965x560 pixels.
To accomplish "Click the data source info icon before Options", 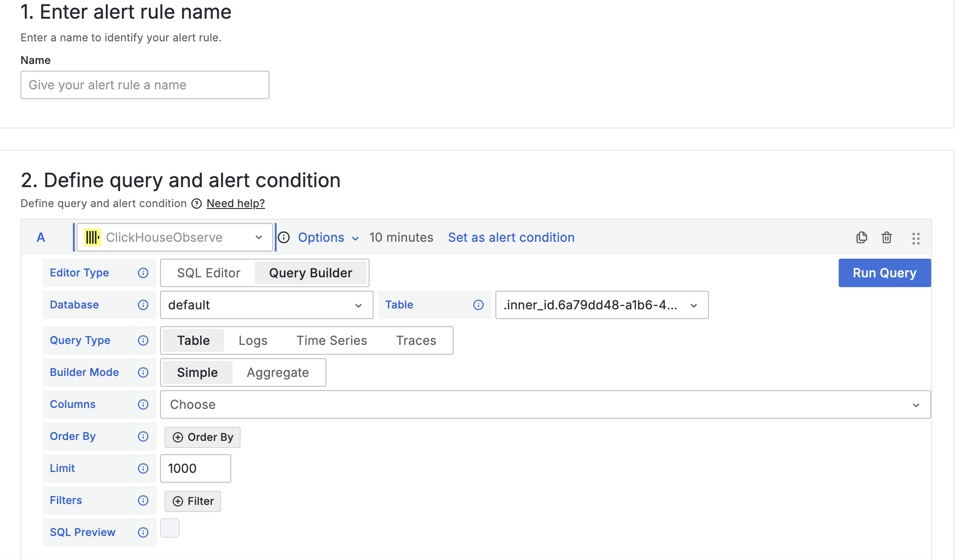I will (284, 237).
